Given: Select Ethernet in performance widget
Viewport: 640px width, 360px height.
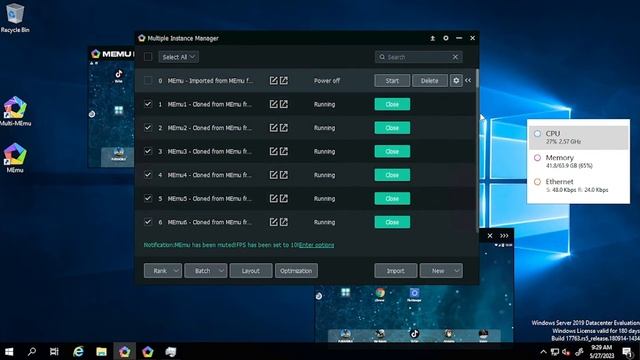Looking at the screenshot, I should (x=578, y=185).
